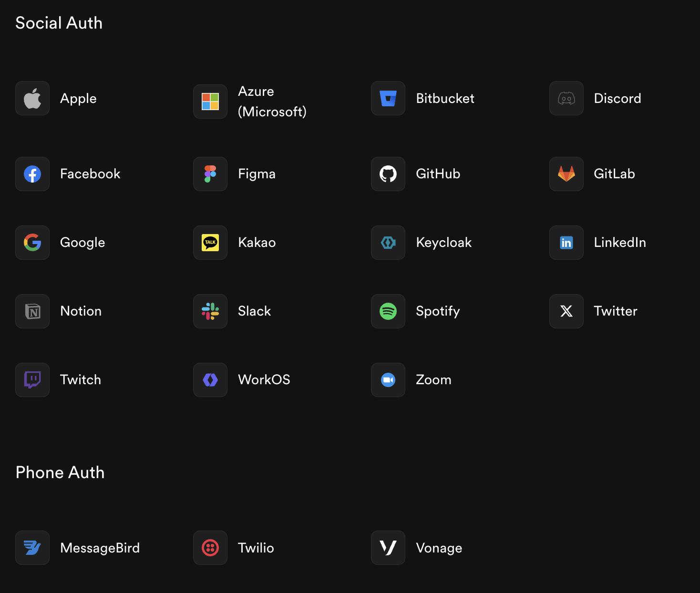Open the GitLab fox icon
This screenshot has width=700, height=593.
tap(566, 174)
